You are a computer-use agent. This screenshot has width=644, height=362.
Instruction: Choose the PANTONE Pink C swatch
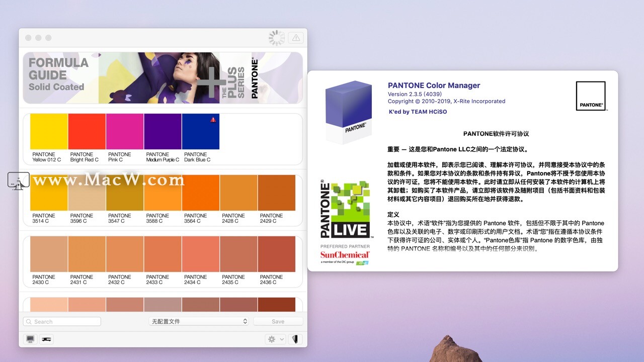125,132
